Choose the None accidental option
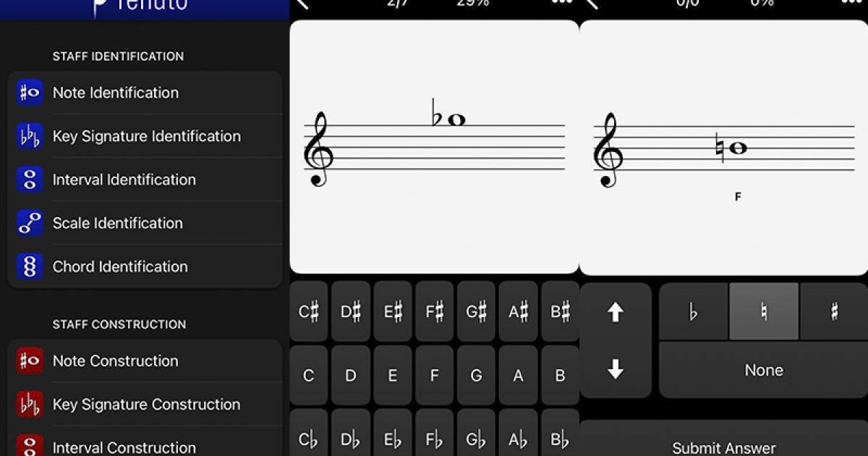The height and width of the screenshot is (456, 868). (764, 370)
